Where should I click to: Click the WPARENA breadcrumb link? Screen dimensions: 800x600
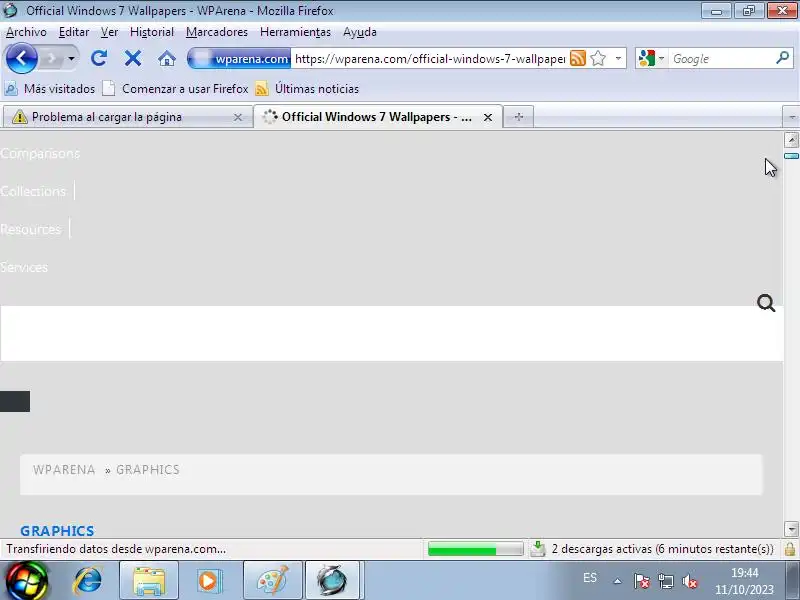tap(64, 470)
